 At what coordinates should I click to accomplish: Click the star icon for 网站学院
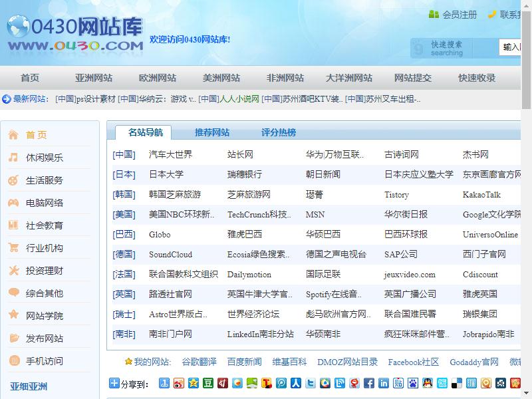tap(13, 315)
